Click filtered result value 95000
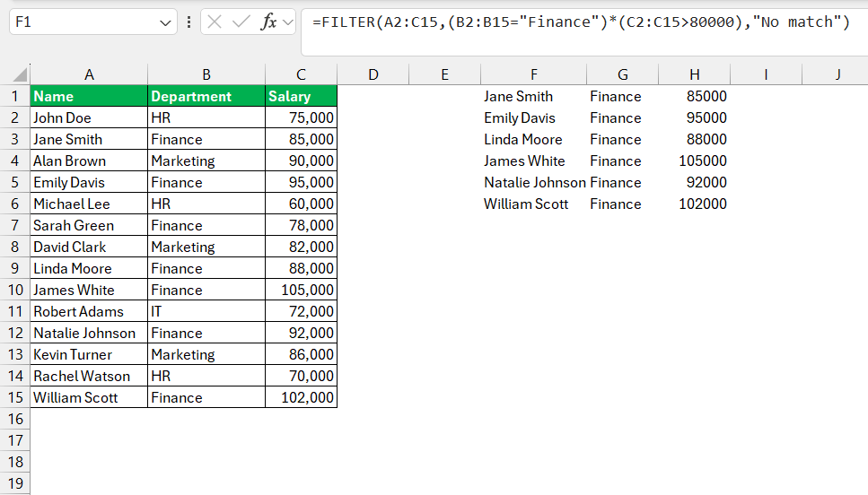The width and height of the screenshot is (868, 495). coord(694,117)
